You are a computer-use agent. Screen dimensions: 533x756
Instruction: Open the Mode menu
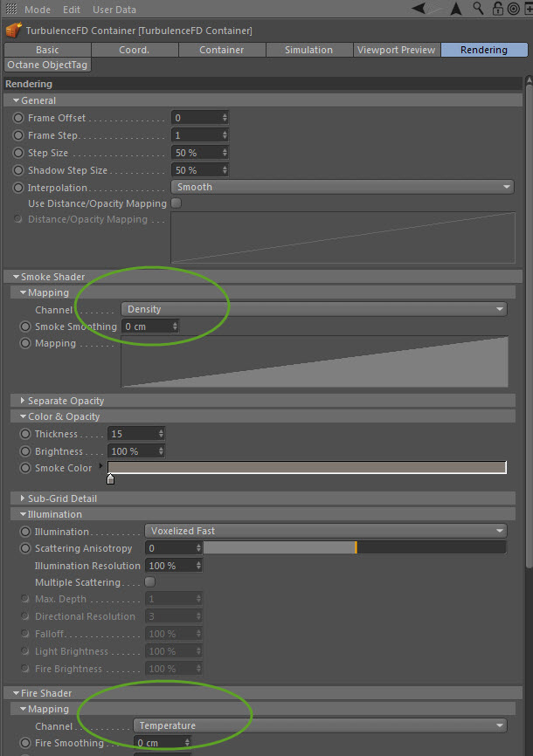[38, 10]
